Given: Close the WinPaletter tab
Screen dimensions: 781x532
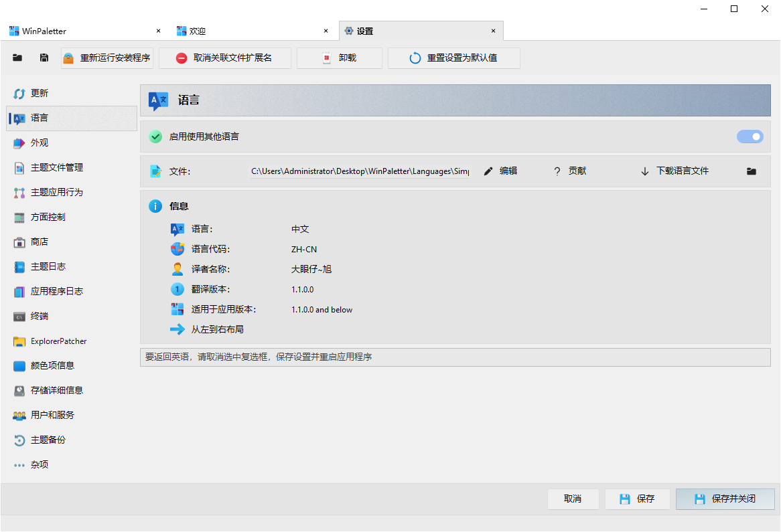Looking at the screenshot, I should click(158, 31).
